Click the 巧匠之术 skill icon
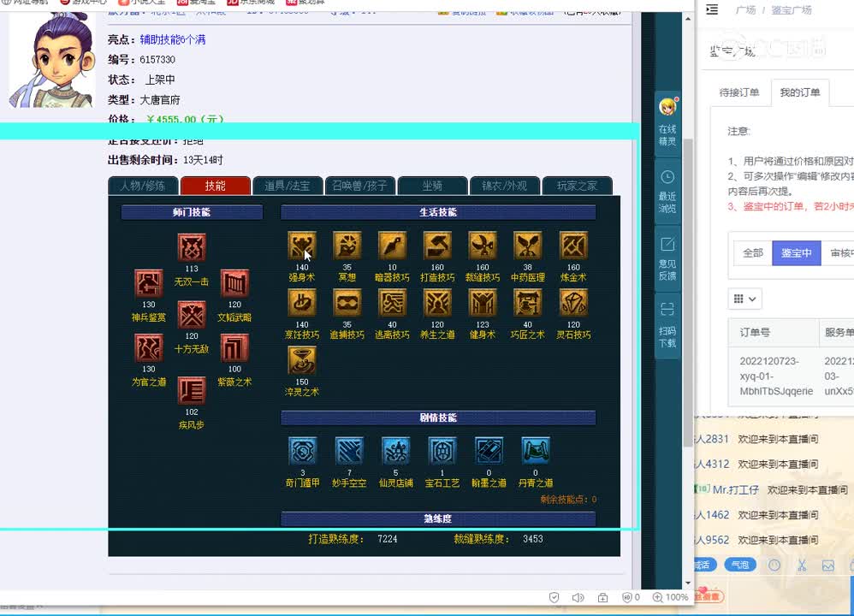The width and height of the screenshot is (854, 616). [x=528, y=302]
